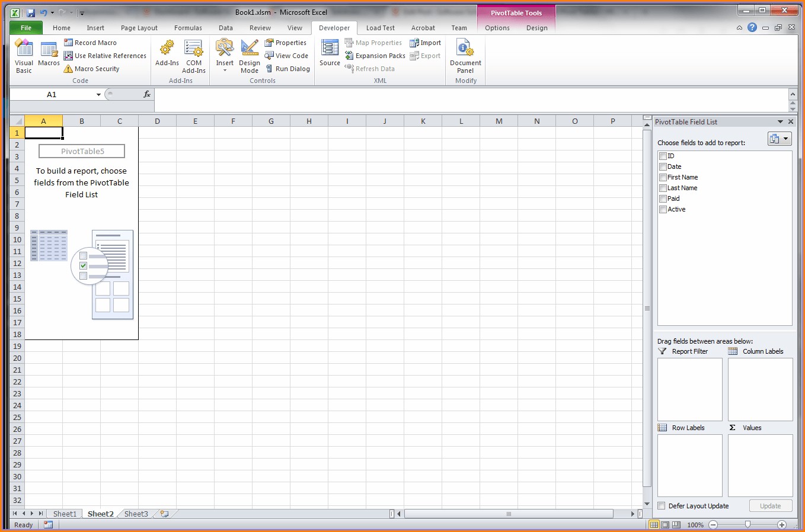
Task: Select the Record Macro command
Action: (x=95, y=42)
